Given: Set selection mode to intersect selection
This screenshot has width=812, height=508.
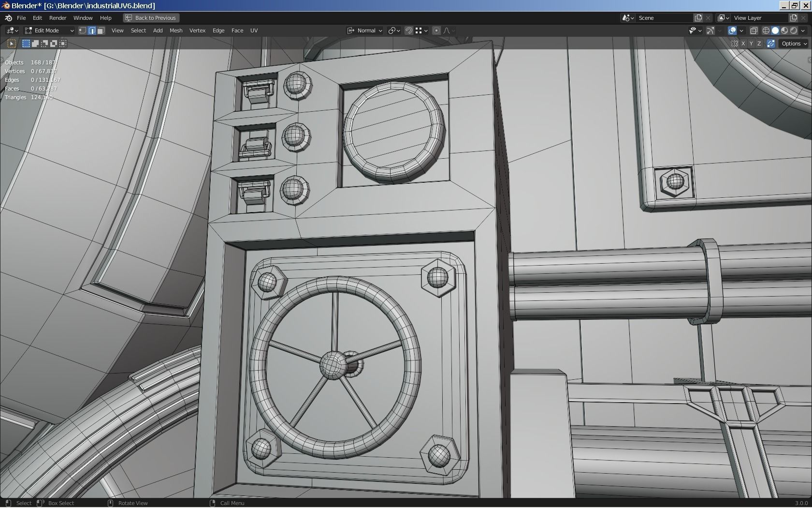Looking at the screenshot, I should (x=63, y=44).
